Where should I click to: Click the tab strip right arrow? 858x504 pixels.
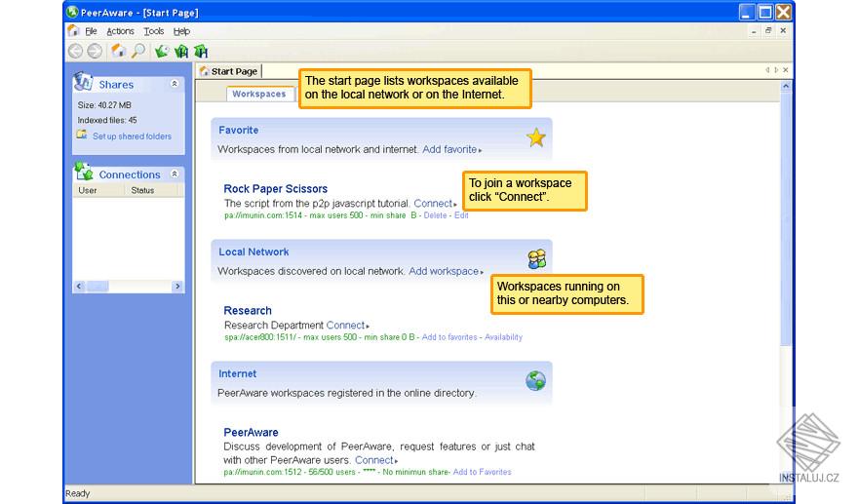[x=776, y=70]
